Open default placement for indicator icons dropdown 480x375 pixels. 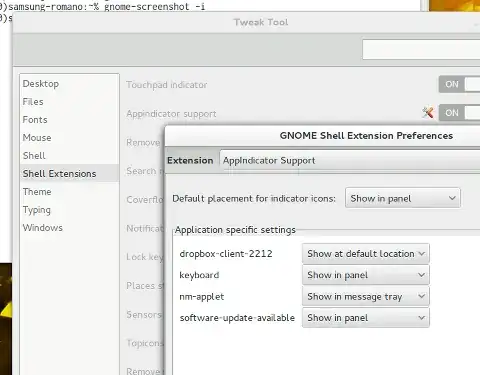(x=403, y=198)
